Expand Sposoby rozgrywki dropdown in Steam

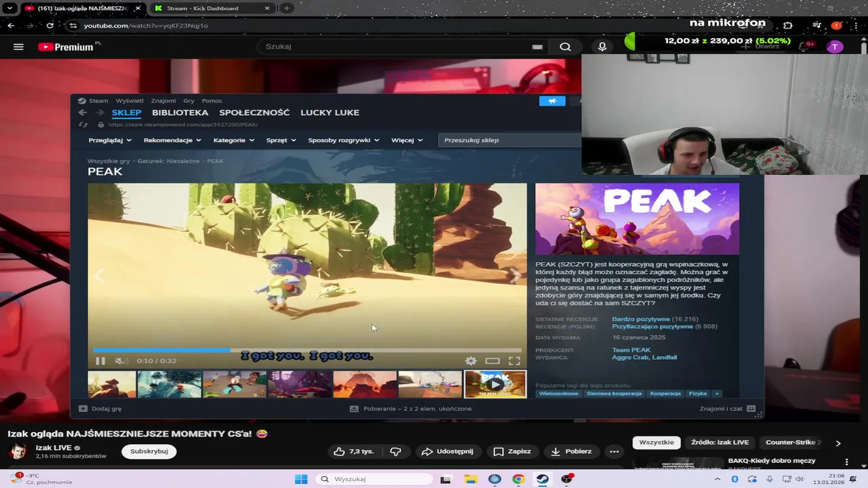343,140
